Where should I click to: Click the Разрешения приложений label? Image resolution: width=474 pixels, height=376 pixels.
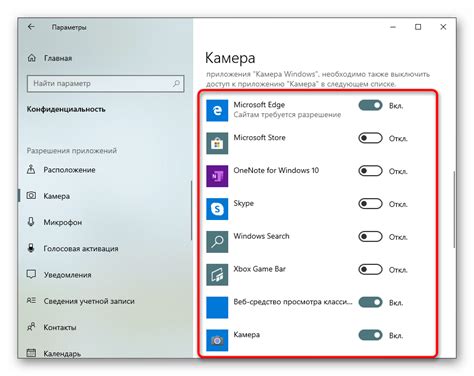(x=72, y=151)
